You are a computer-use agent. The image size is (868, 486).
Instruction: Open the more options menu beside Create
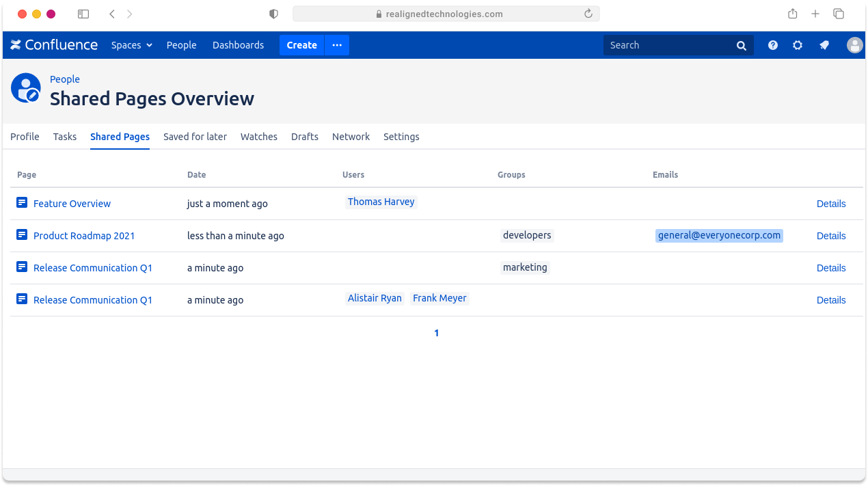(x=337, y=45)
